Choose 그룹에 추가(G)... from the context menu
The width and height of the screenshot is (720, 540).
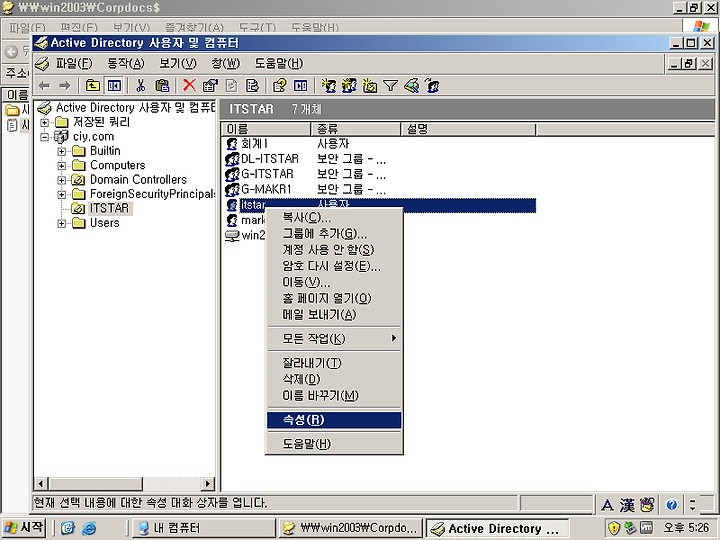click(334, 234)
